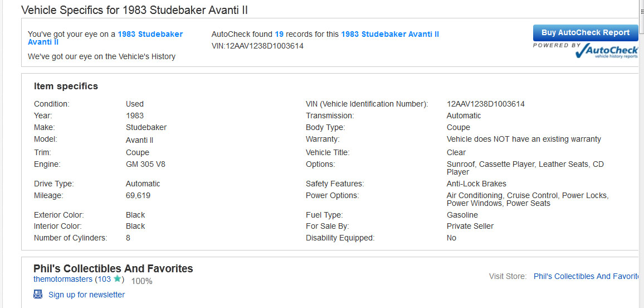Click the AutoCheck logo
Image resolution: width=644 pixels, height=308 pixels.
click(586, 50)
